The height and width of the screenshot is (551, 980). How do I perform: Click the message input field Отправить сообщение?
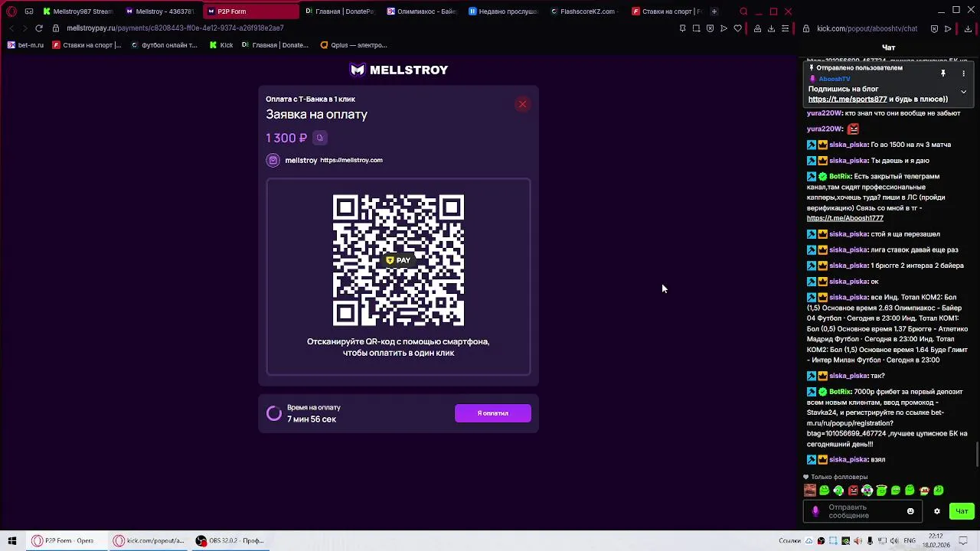click(863, 511)
